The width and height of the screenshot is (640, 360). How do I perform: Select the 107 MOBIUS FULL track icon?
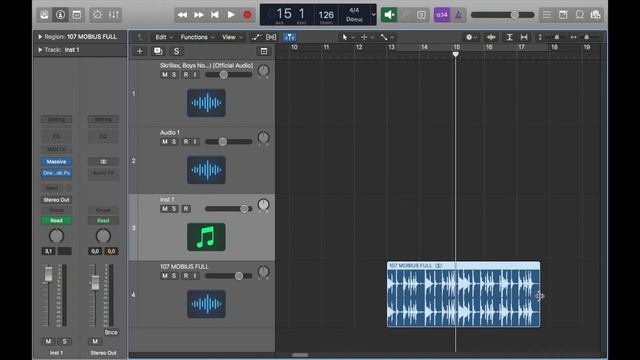coord(206,304)
